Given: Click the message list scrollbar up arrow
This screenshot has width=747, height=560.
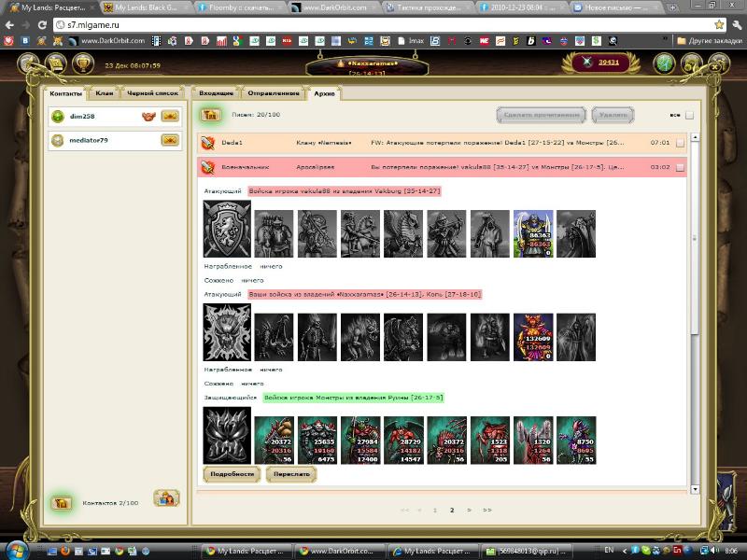Looking at the screenshot, I should coord(695,137).
